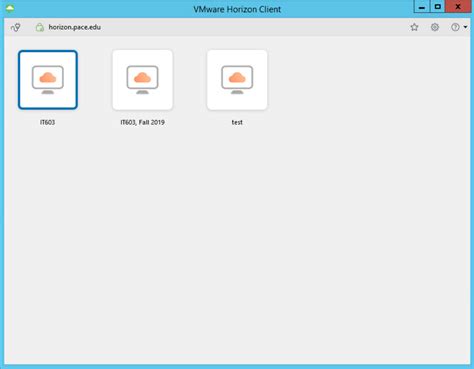Click the disconnect from server icon

click(x=16, y=27)
